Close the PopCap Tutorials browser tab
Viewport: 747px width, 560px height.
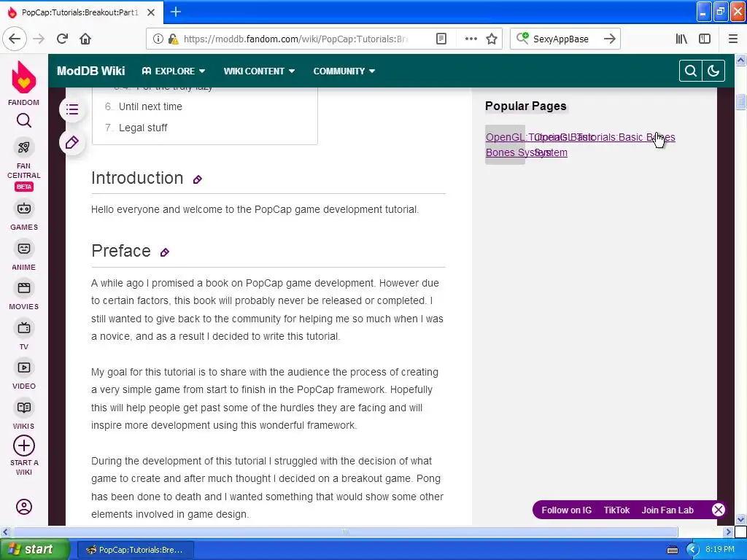(150, 12)
